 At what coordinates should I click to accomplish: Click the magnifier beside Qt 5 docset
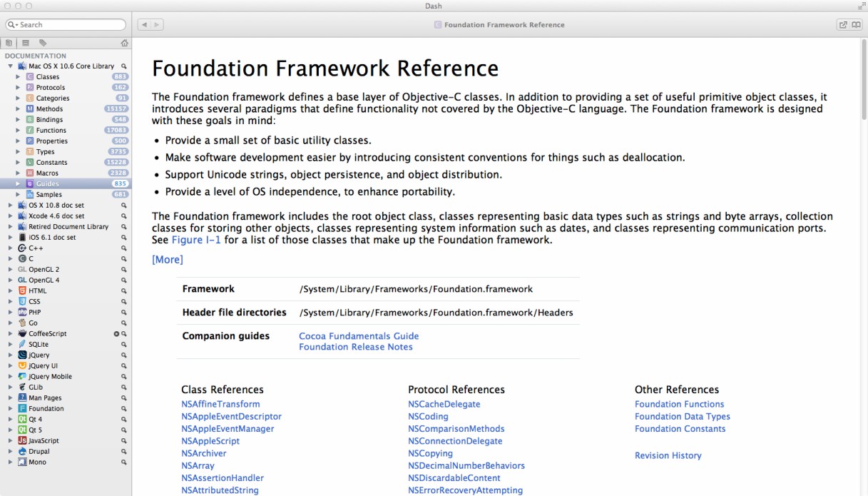(123, 430)
